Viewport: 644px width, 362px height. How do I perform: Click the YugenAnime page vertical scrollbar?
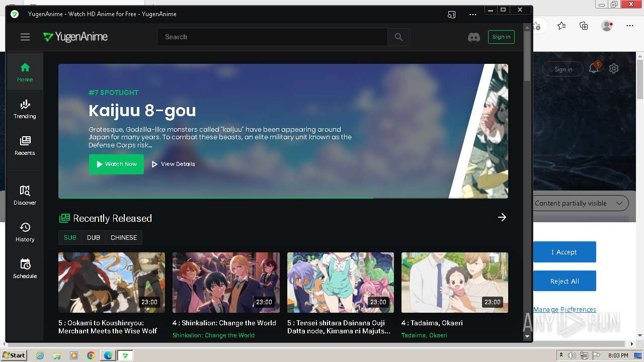pos(527,55)
